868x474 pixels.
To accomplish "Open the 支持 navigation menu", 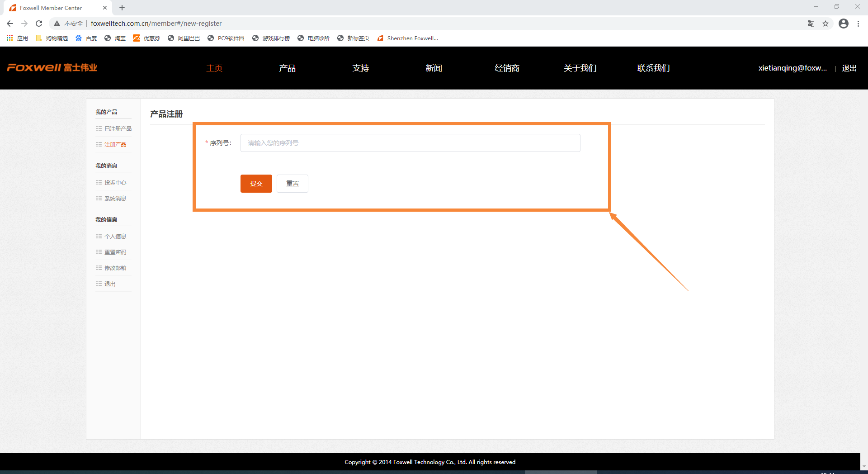I will 360,68.
